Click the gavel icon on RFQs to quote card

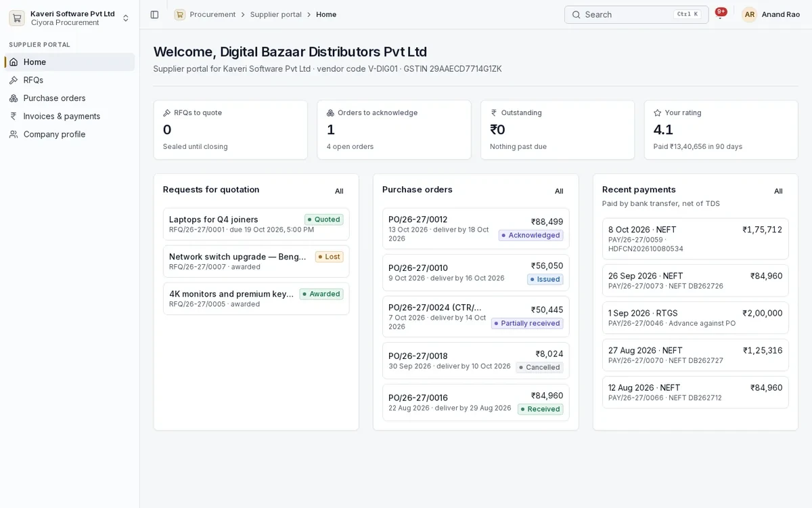tap(167, 113)
